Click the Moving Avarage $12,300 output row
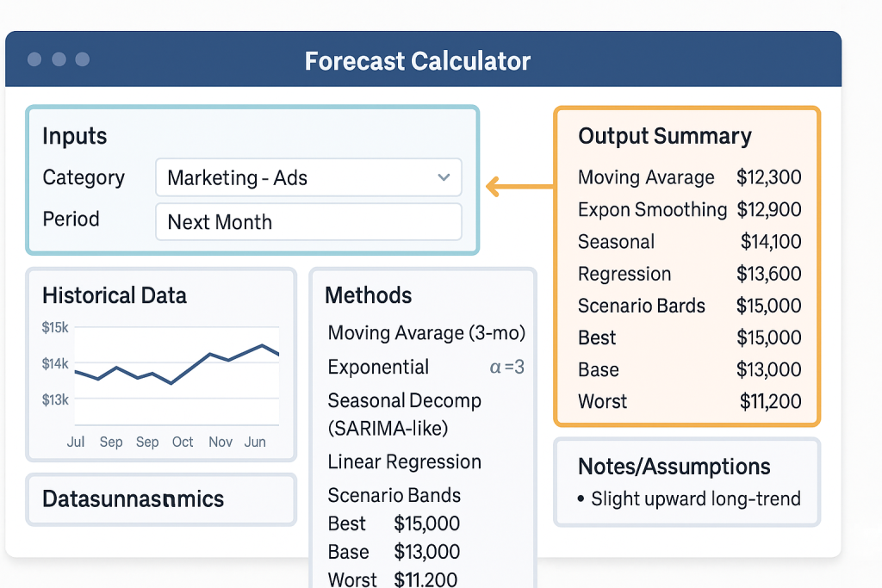Image resolution: width=882 pixels, height=588 pixels. (689, 177)
